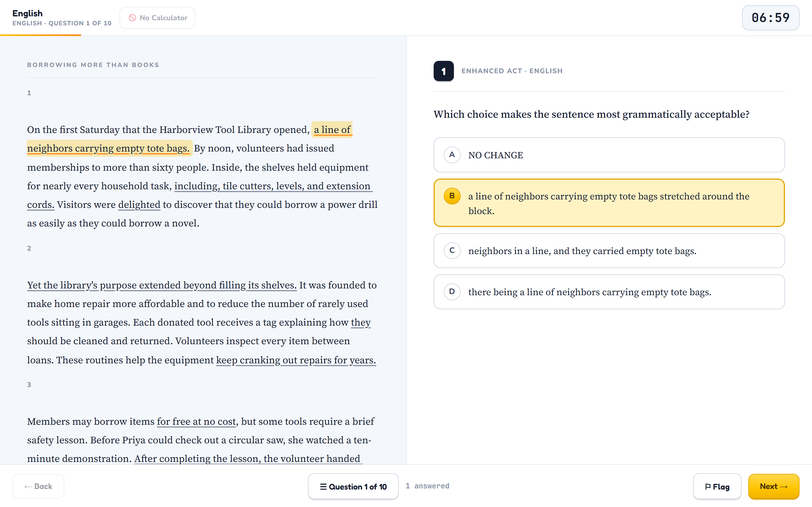
Task: Click the highlighted phrase 'a line of'
Action: tap(332, 130)
